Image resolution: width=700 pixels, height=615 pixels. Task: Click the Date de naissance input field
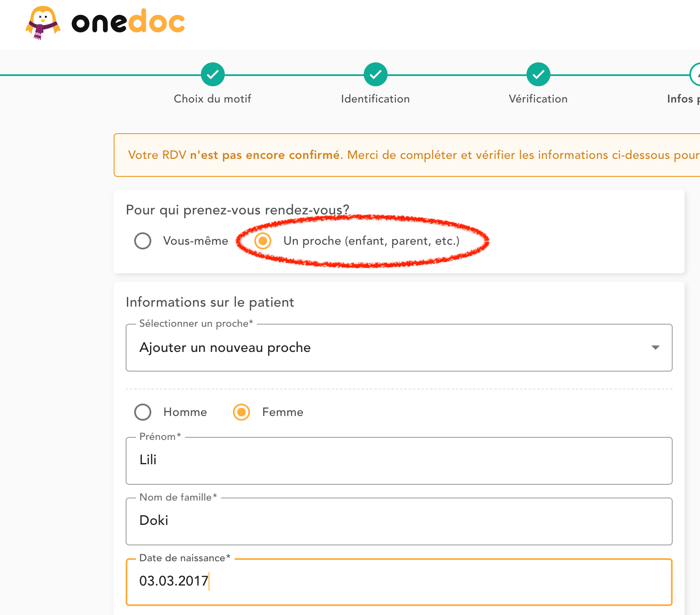[399, 582]
